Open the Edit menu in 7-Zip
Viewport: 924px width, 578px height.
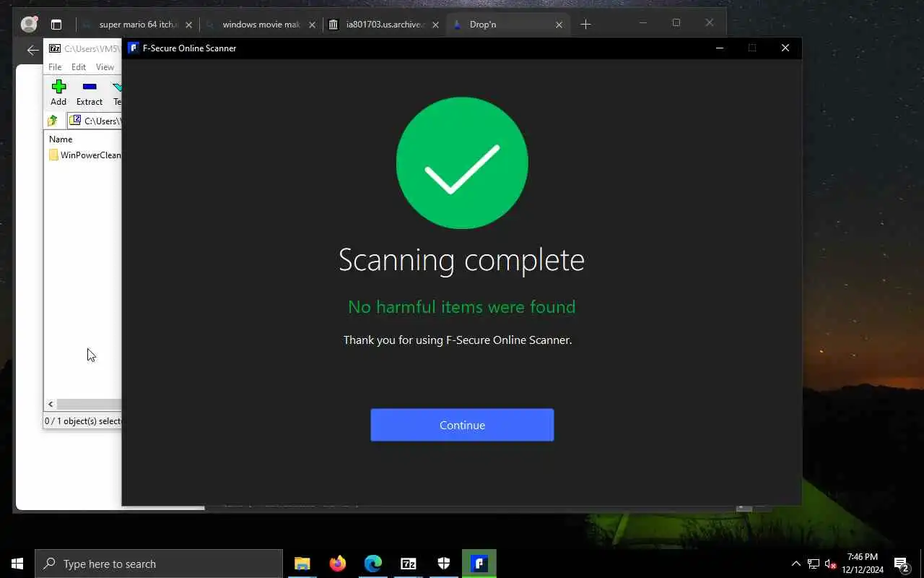79,66
